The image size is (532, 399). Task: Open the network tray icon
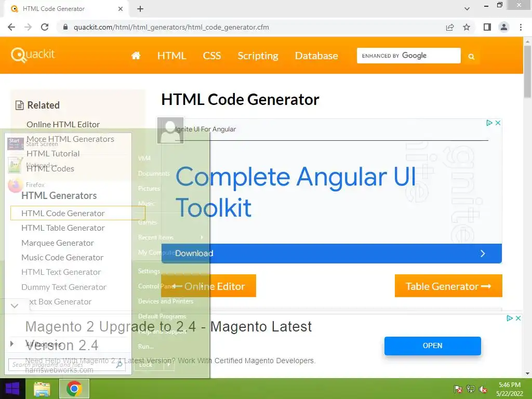(x=471, y=389)
